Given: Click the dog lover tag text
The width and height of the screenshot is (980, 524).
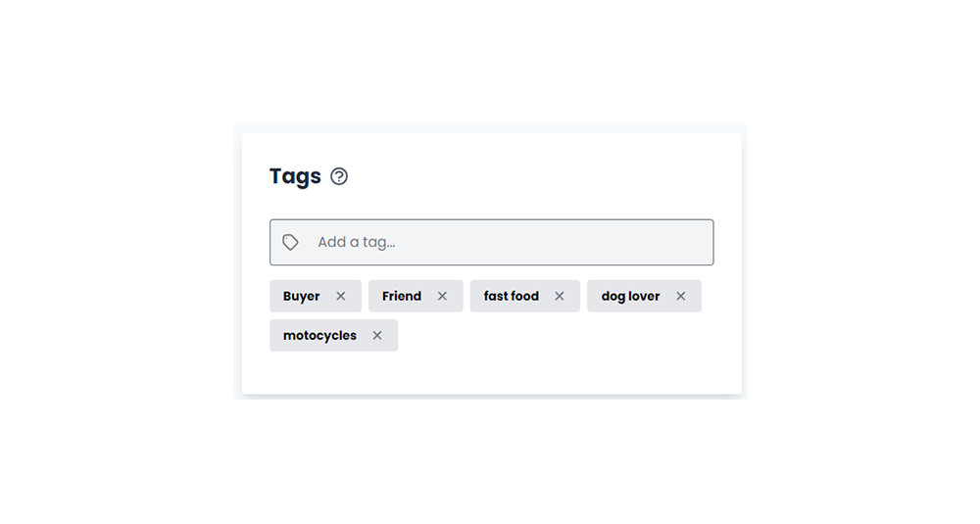Looking at the screenshot, I should click(x=630, y=297).
